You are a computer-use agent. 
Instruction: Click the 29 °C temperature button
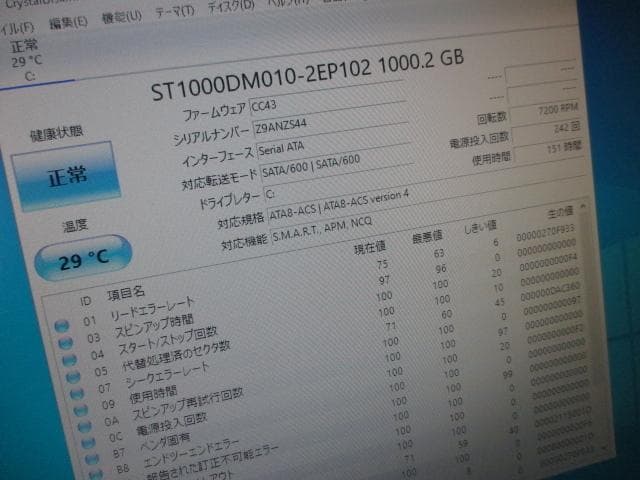[83, 258]
